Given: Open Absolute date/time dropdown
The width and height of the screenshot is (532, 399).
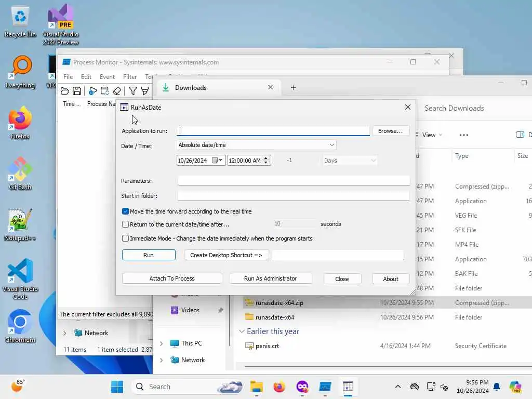Looking at the screenshot, I should pyautogui.click(x=257, y=145).
